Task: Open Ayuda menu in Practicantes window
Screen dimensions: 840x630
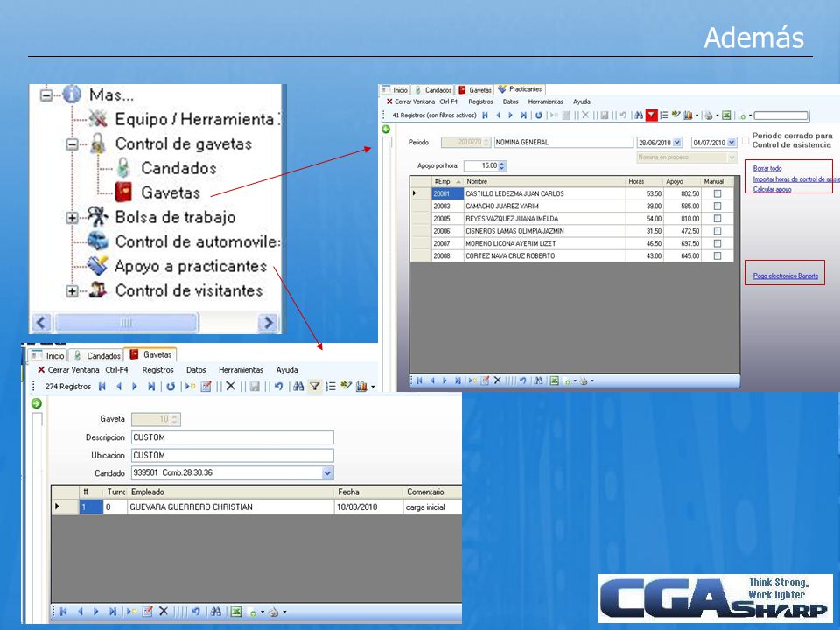Action: click(581, 101)
